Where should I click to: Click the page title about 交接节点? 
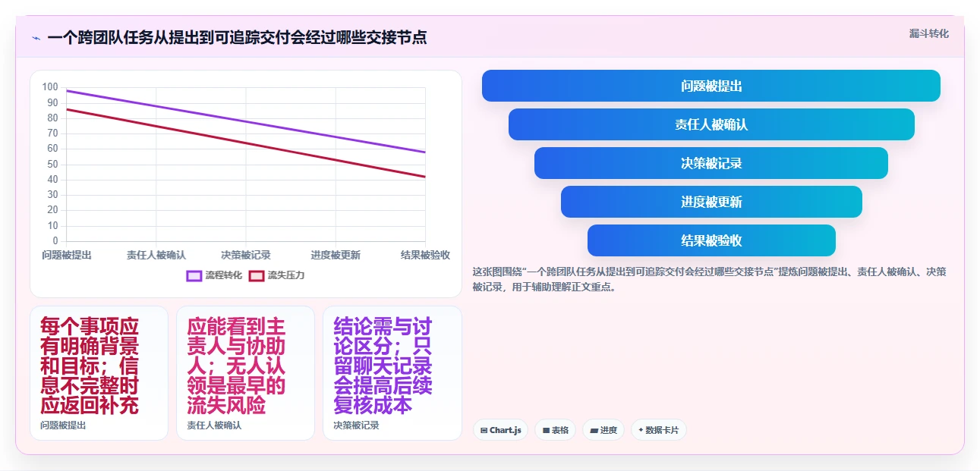[237, 37]
